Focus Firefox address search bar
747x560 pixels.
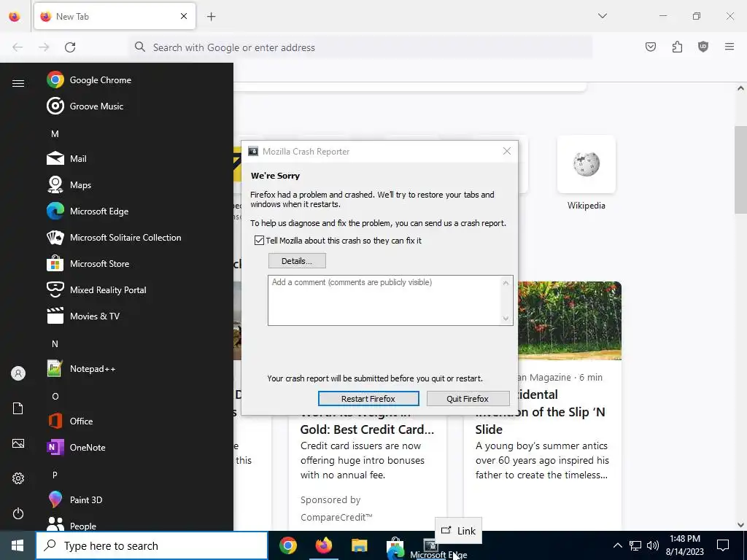tap(360, 47)
